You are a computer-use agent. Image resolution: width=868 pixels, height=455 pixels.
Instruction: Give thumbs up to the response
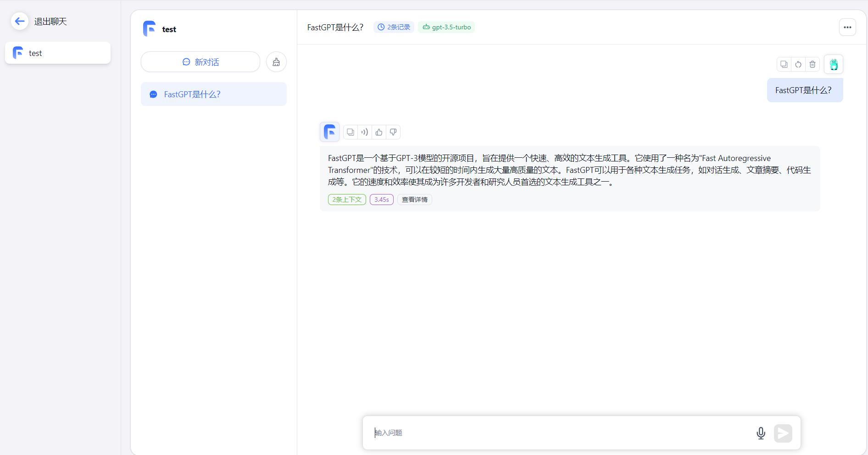(x=379, y=132)
